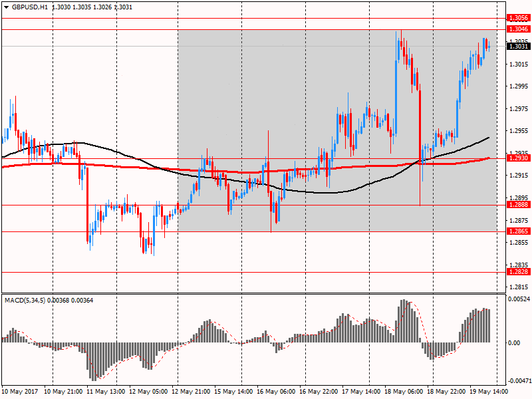Select the red horizontal line at 1.2828

[x=254, y=272]
